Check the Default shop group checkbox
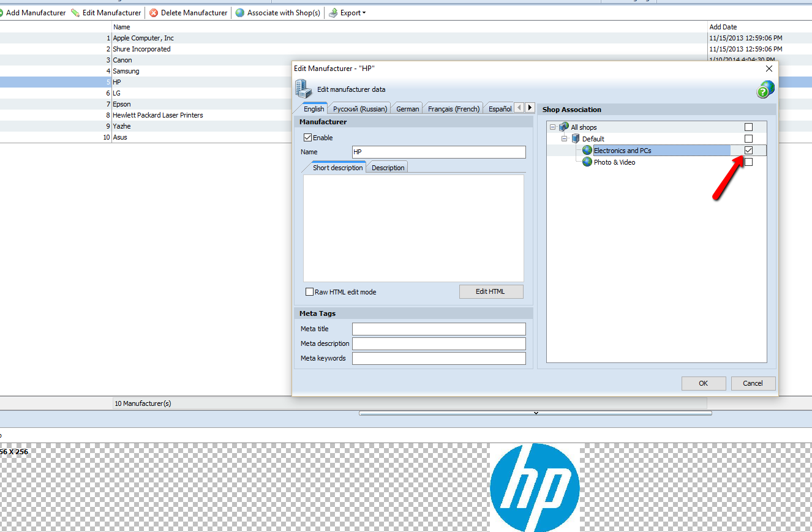The image size is (812, 532). pos(748,139)
